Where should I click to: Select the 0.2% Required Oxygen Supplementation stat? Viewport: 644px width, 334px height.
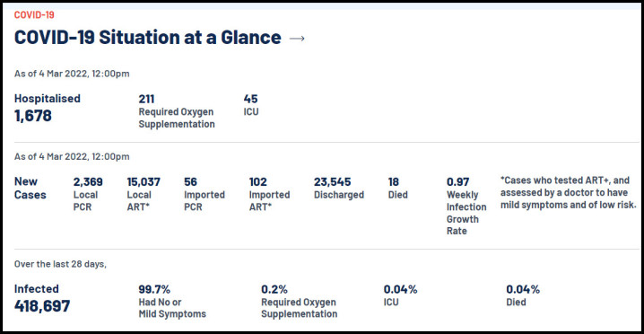299,302
